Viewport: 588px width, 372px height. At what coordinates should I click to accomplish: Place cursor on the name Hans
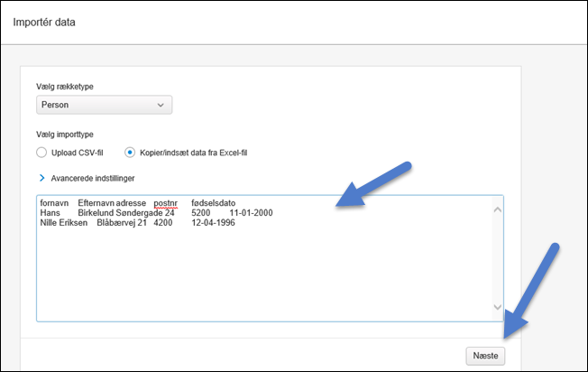click(x=50, y=213)
